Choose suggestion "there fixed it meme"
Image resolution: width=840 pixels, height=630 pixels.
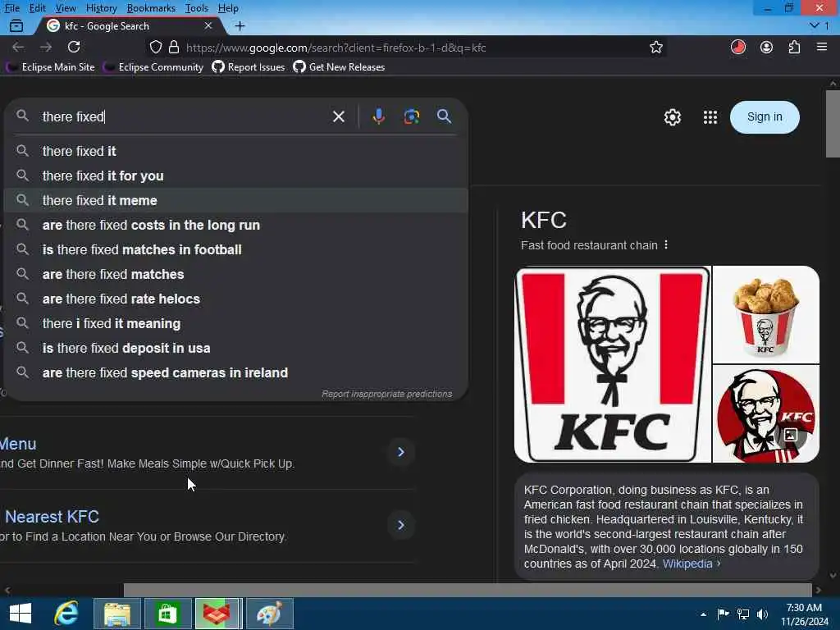click(235, 200)
